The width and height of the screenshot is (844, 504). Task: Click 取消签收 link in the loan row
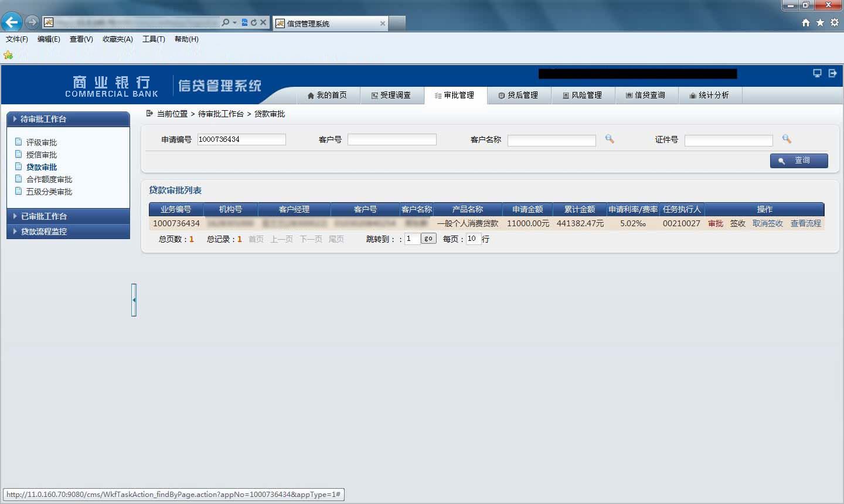pos(768,223)
